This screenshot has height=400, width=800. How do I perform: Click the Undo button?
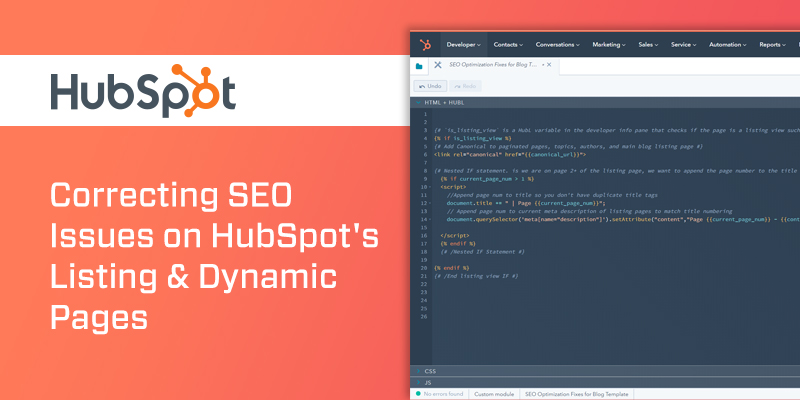[x=430, y=86]
